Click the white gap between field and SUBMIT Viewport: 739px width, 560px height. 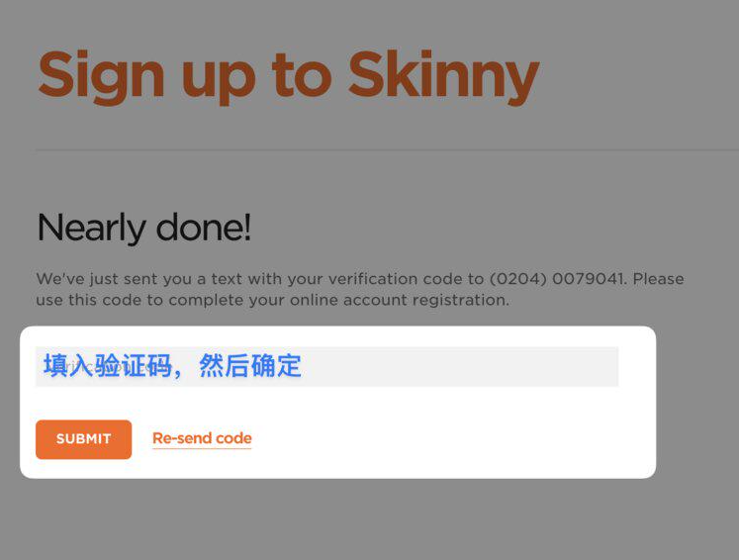tap(327, 403)
